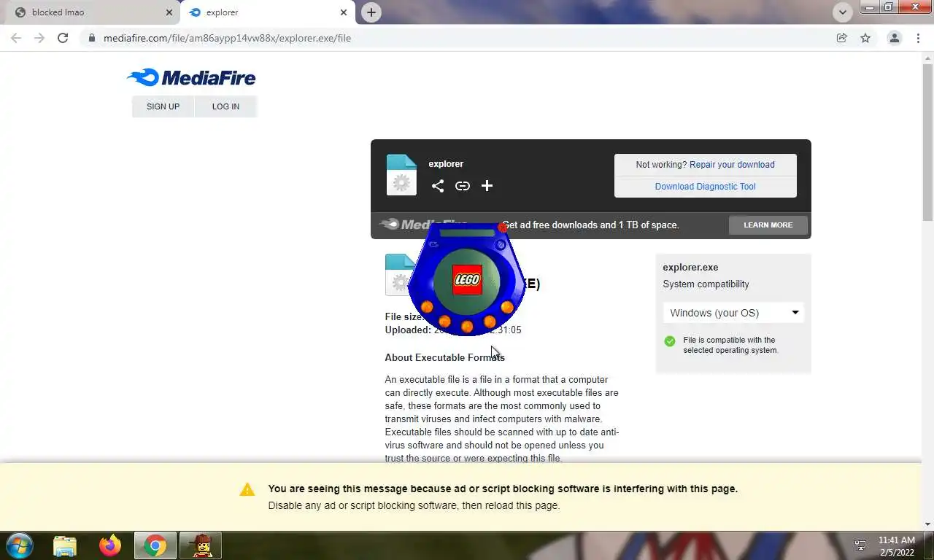This screenshot has height=560, width=934.
Task: Open the Windows Start button
Action: [x=18, y=545]
